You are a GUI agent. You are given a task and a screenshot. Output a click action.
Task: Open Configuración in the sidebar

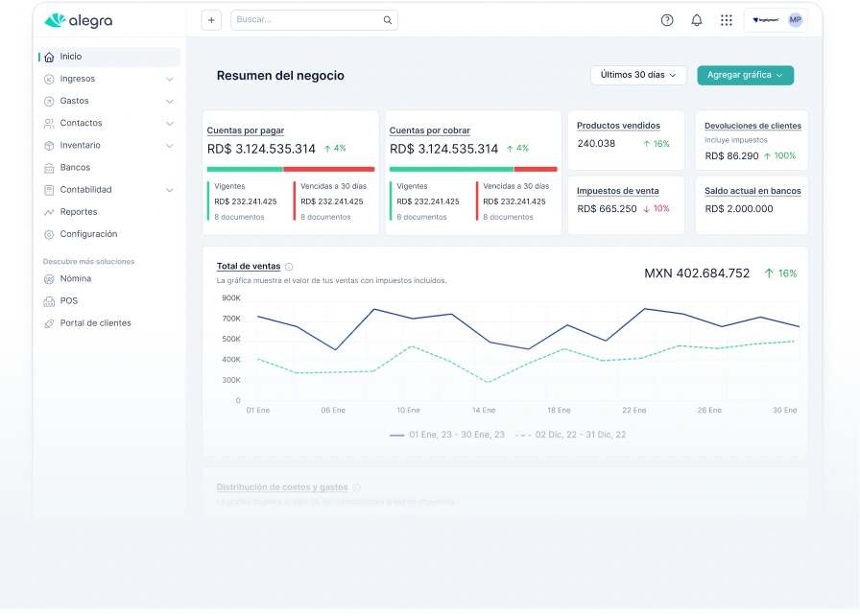[x=88, y=234]
